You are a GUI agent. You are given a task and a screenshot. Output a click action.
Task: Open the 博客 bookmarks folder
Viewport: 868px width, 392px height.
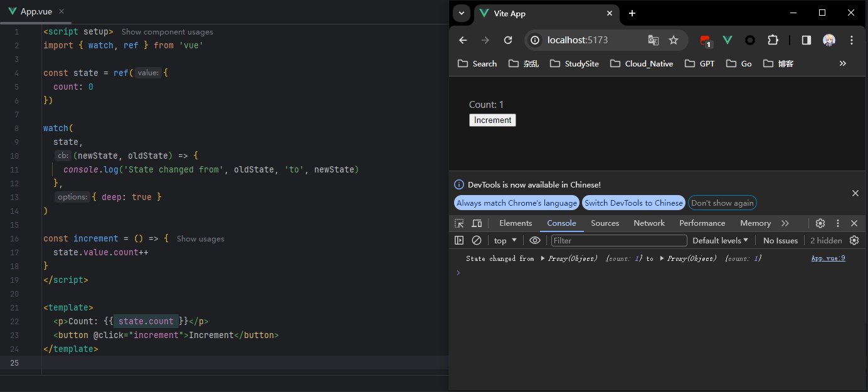[778, 63]
